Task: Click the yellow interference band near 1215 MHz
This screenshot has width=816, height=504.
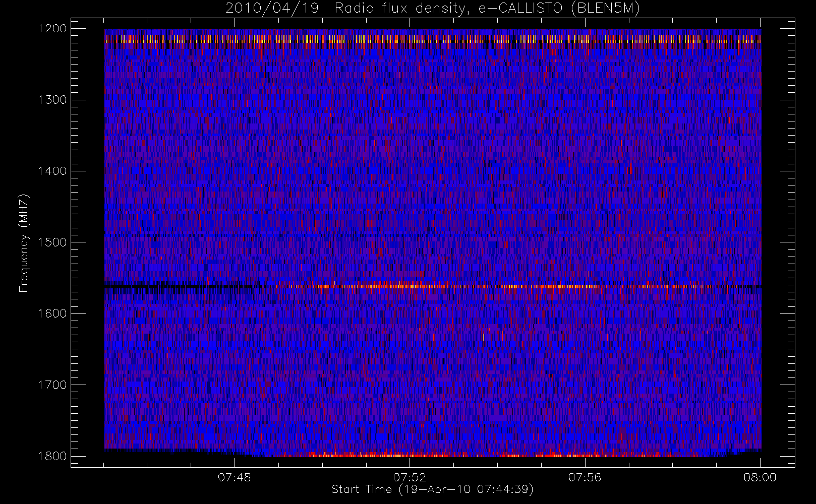Action: [433, 39]
